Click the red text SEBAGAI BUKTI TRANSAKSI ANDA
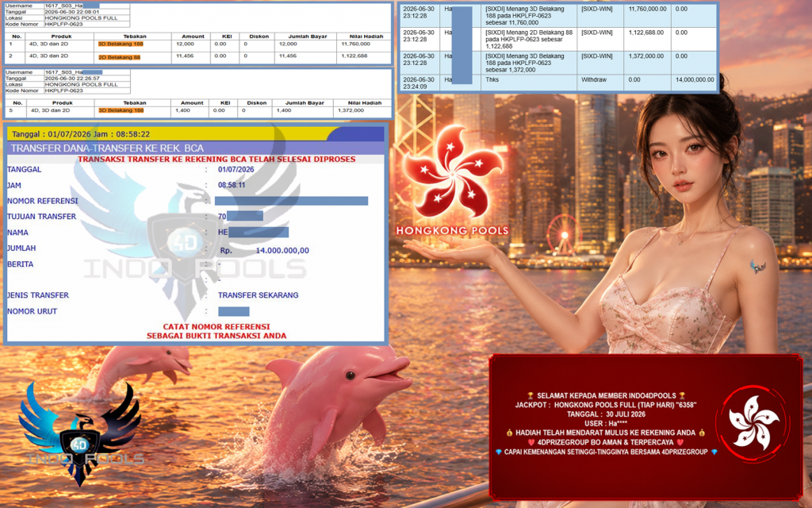 click(x=216, y=336)
